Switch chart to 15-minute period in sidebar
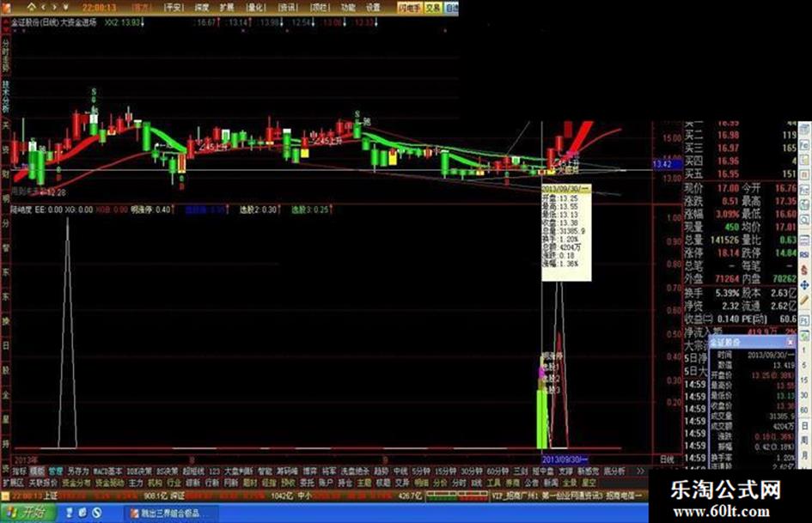Image resolution: width=812 pixels, height=523 pixels. pos(804,380)
